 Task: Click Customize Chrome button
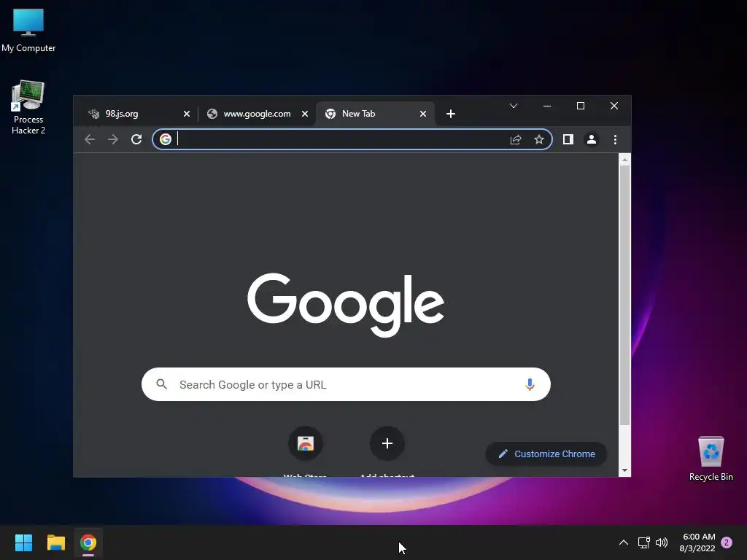point(546,454)
